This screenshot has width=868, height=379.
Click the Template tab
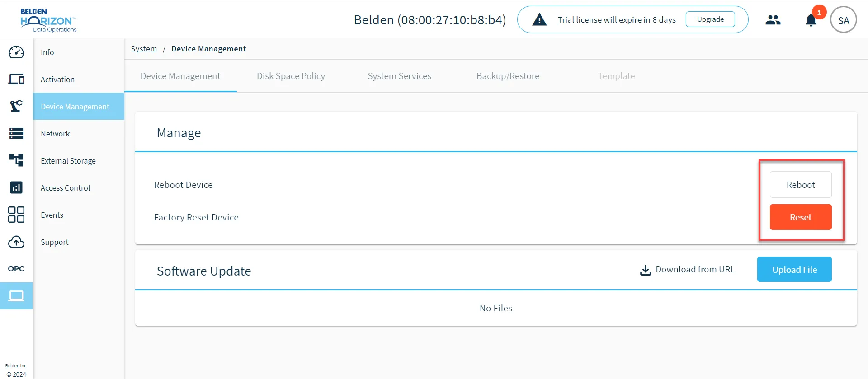coord(617,76)
